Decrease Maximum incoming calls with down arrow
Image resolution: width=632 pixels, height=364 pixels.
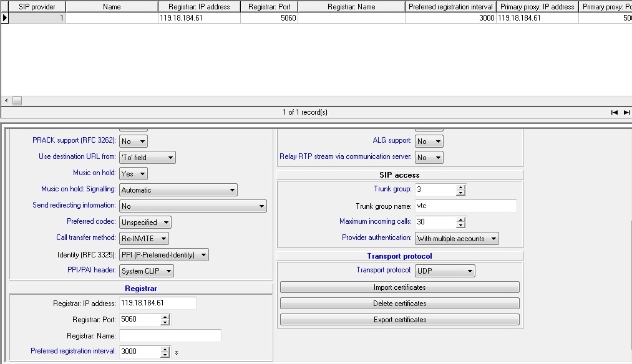point(460,225)
